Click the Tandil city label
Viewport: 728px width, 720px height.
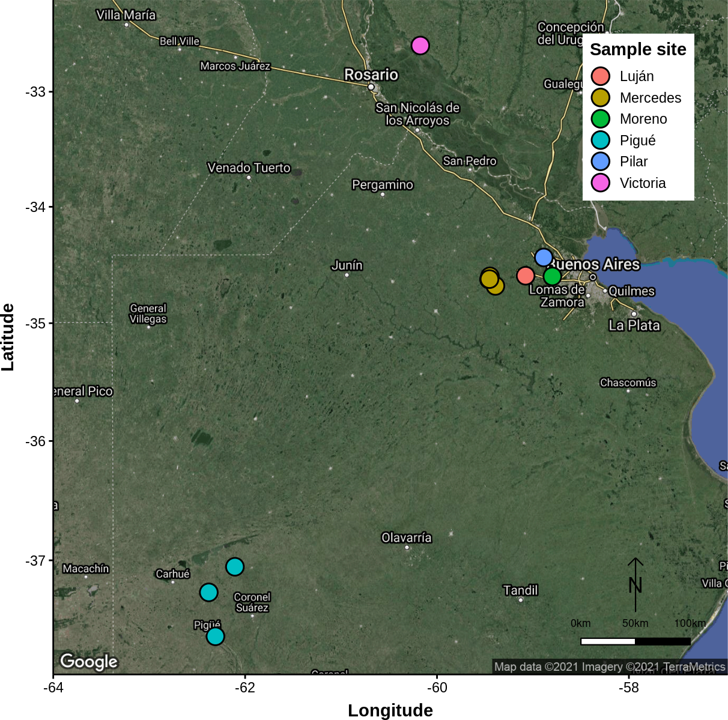[521, 590]
